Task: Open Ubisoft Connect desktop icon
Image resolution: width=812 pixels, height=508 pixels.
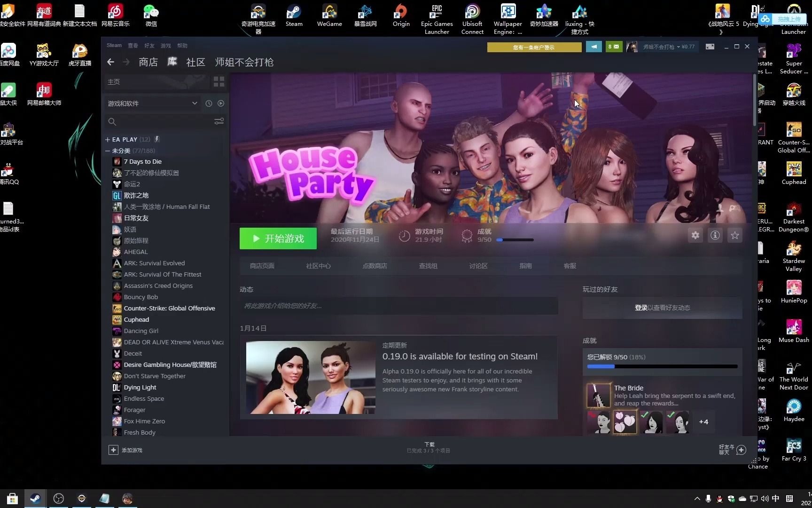Action: pos(472,20)
